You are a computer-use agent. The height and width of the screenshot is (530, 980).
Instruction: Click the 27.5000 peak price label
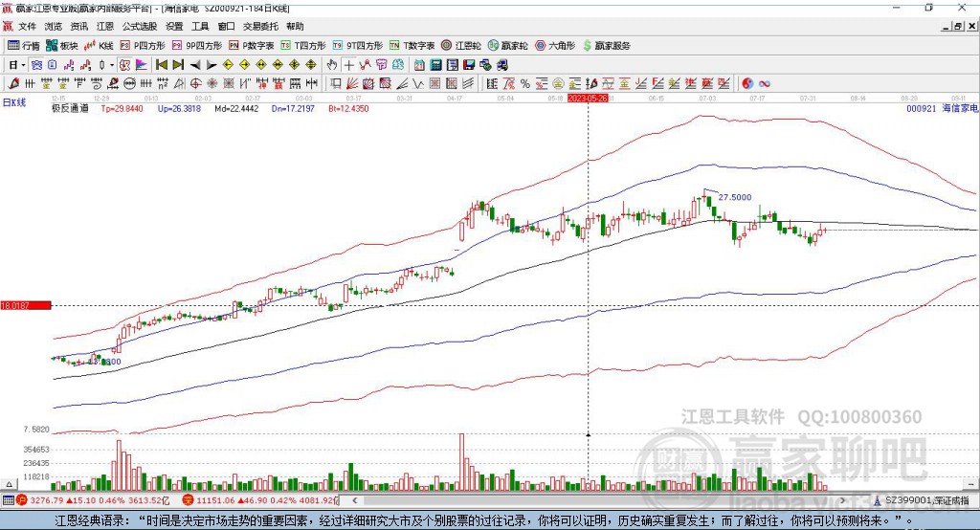(735, 197)
